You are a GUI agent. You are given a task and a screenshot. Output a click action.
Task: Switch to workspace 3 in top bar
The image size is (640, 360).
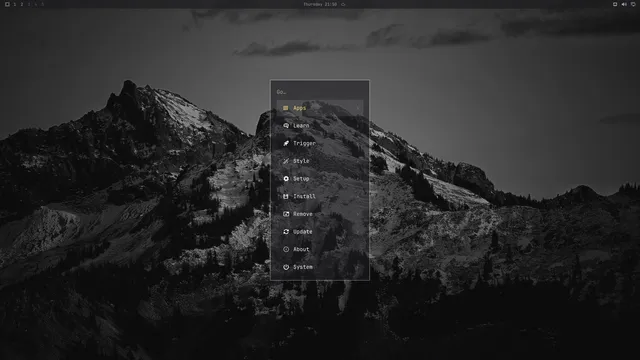29,4
